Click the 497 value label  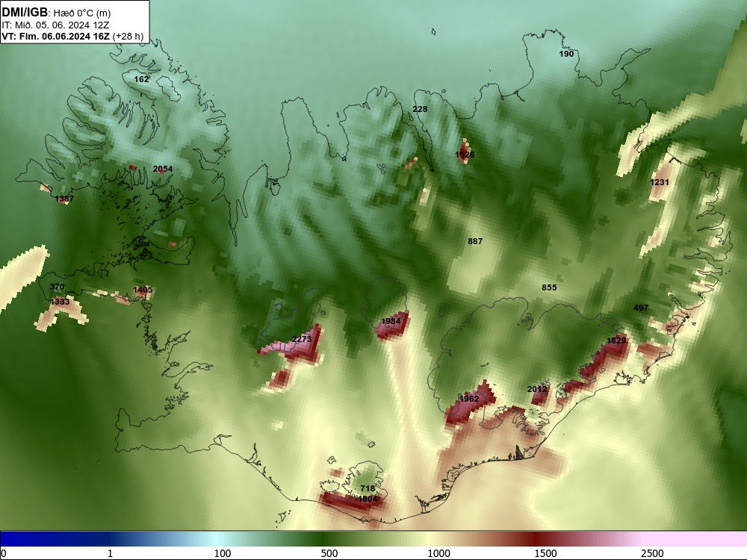coord(641,308)
